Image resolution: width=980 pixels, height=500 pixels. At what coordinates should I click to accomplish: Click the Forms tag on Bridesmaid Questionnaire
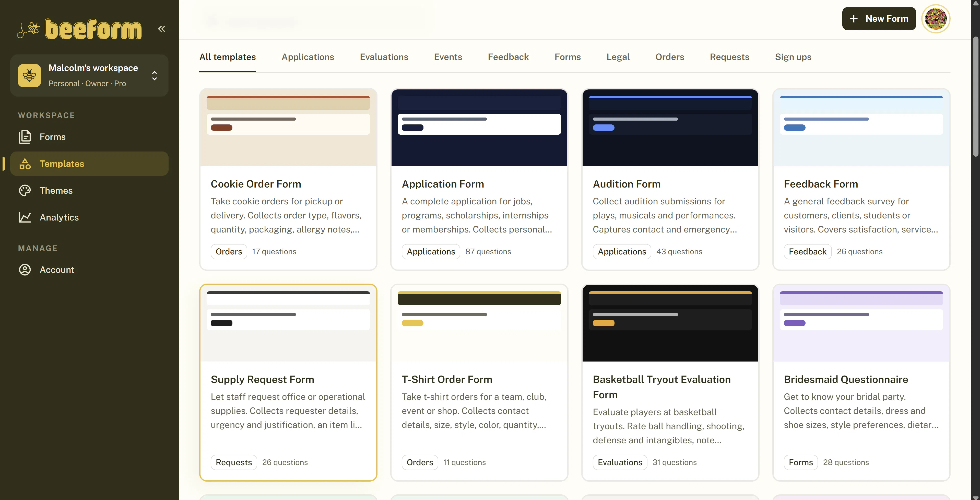800,462
